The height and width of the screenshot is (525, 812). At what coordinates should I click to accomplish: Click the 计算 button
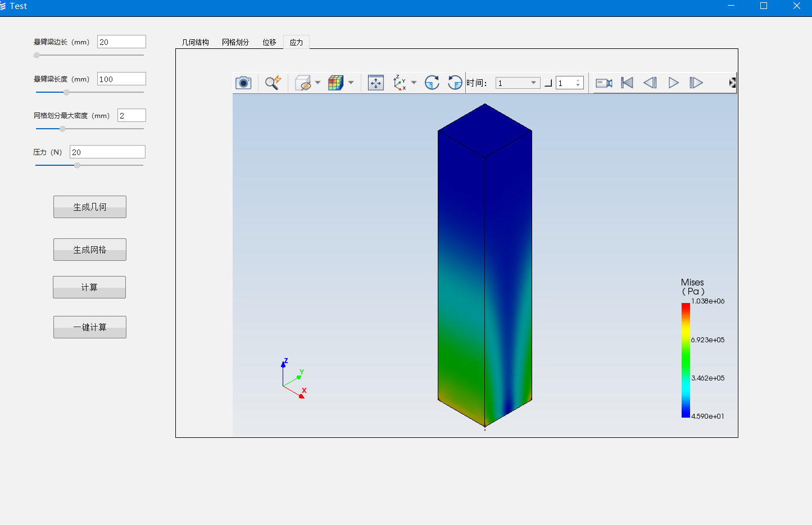click(89, 287)
